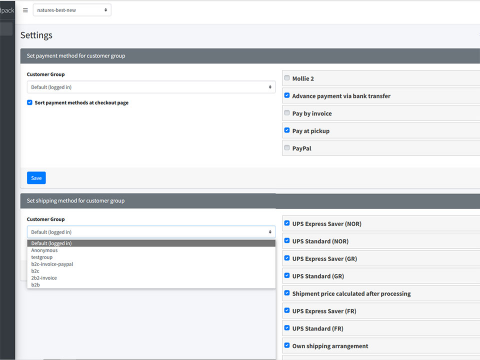
Task: Enable the Mollie 2 payment method
Action: (287, 78)
